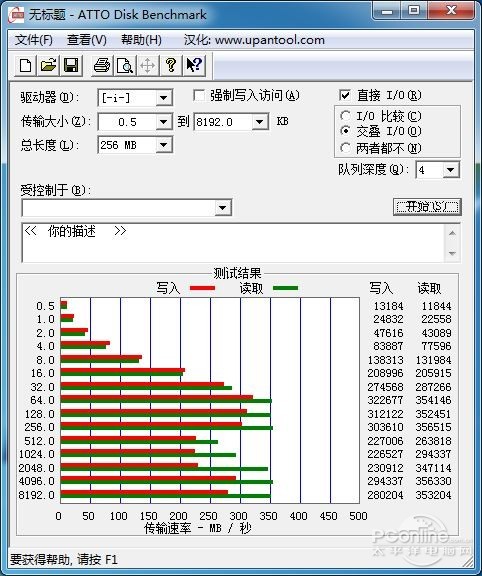482x576 pixels.
Task: Click the red 写入 legend swatch
Action: point(202,288)
